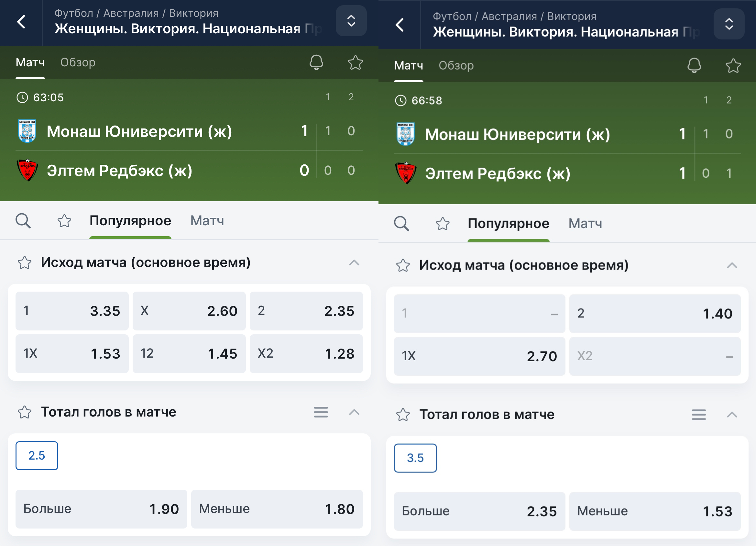Switch to Обзор tab in left screen

(78, 62)
